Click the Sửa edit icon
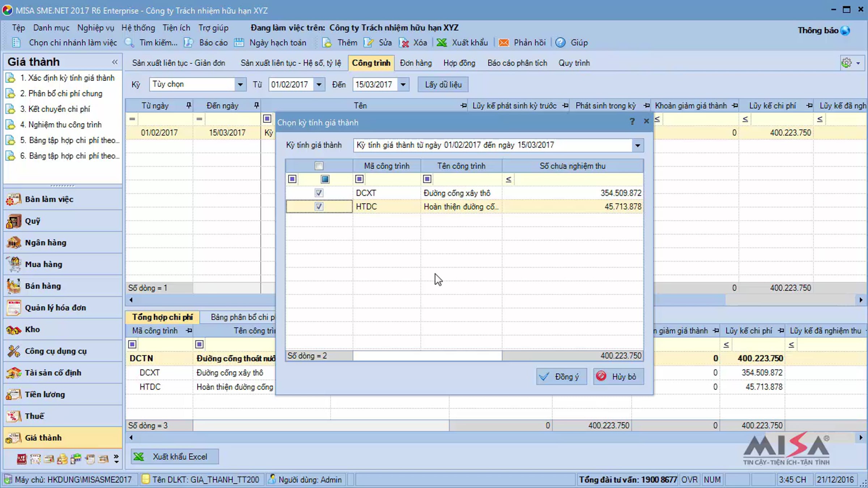 [x=369, y=43]
